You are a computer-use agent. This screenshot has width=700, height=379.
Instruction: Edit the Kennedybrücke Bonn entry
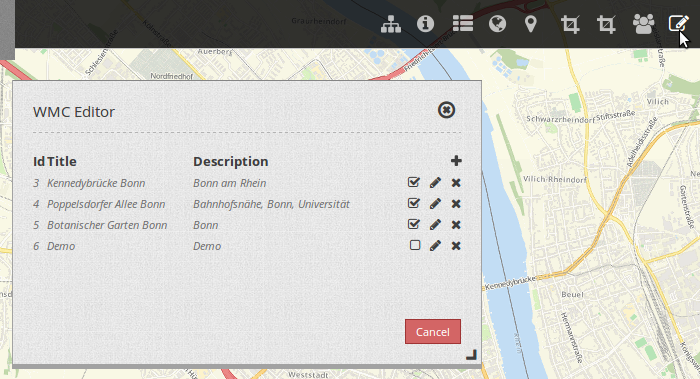[x=435, y=183]
